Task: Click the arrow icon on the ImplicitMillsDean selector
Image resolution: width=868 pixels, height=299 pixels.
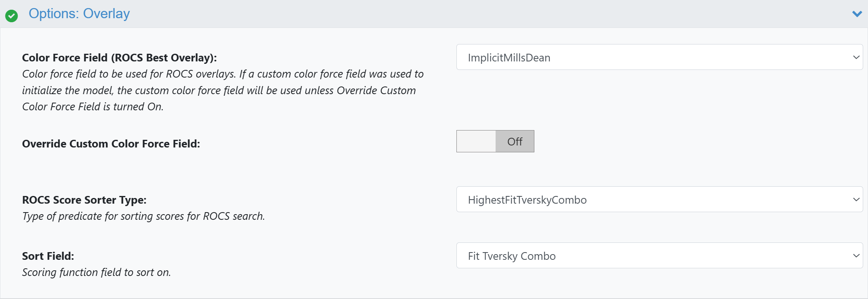Action: pyautogui.click(x=856, y=57)
